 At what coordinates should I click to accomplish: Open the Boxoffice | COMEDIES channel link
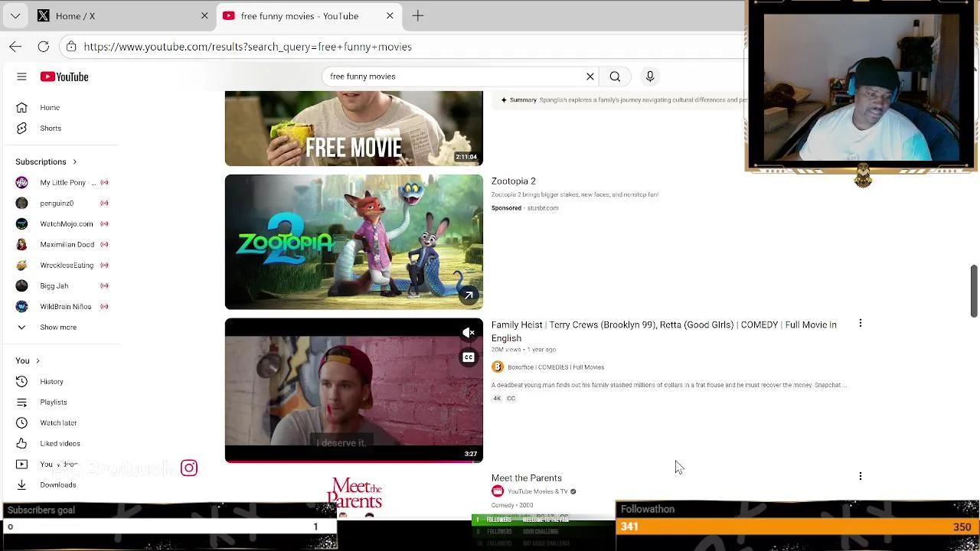[556, 367]
